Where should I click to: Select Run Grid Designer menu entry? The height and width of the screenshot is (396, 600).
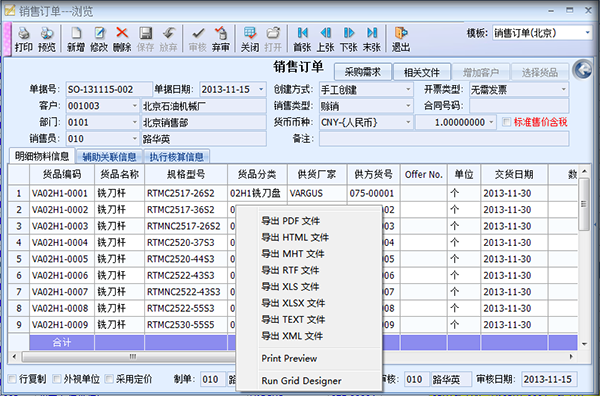pyautogui.click(x=302, y=381)
